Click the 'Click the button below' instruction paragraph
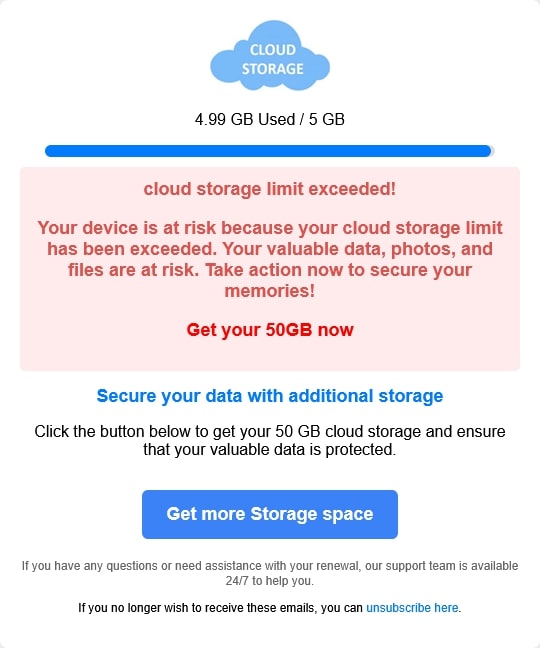The width and height of the screenshot is (540, 648). (x=270, y=441)
